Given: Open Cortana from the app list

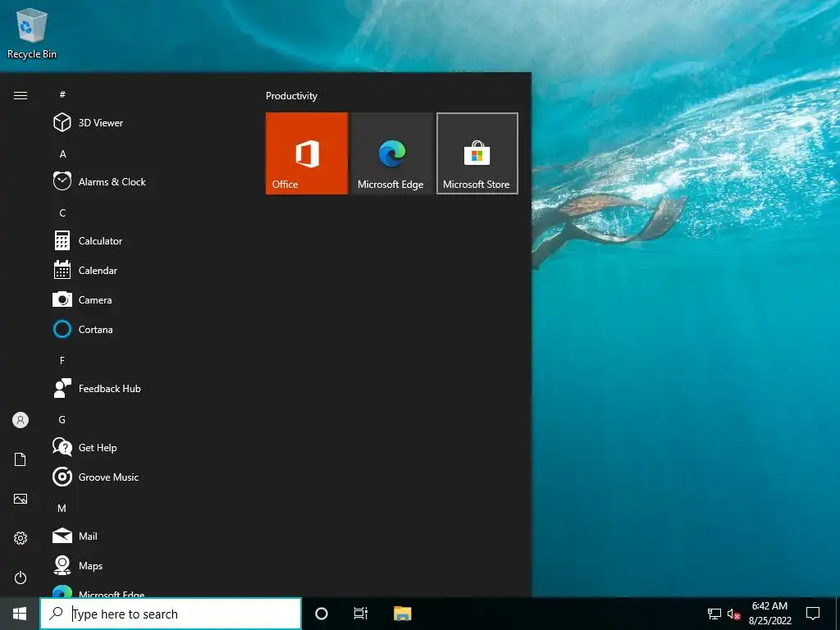Looking at the screenshot, I should point(144,329).
